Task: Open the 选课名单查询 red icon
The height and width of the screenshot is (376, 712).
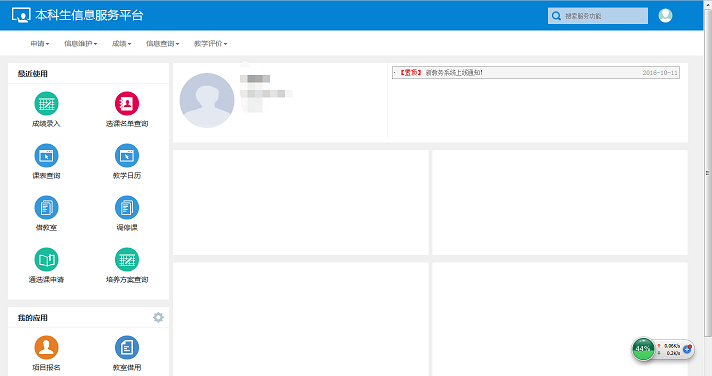Action: 127,104
